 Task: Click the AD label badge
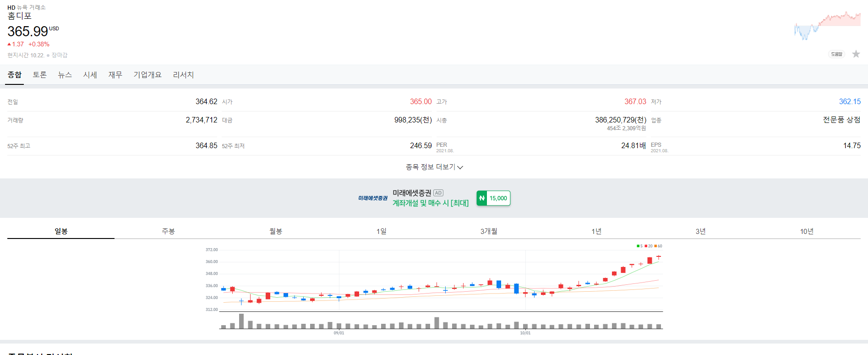pyautogui.click(x=438, y=193)
